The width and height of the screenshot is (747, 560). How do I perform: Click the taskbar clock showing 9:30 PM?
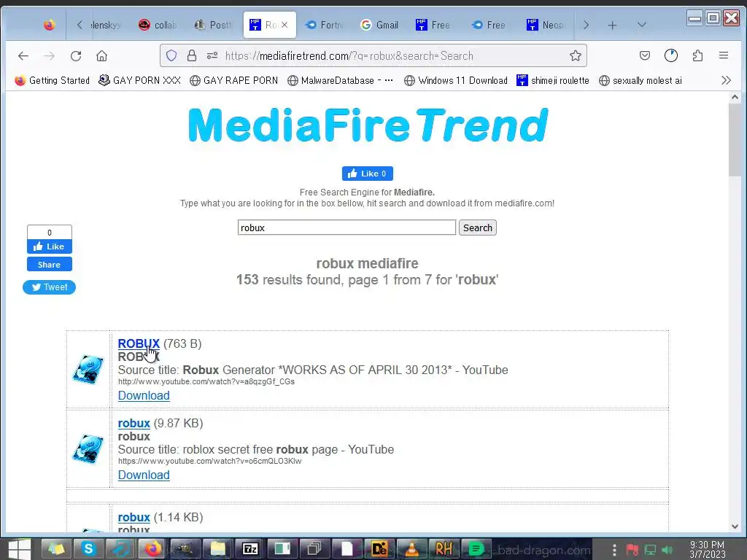point(707,550)
